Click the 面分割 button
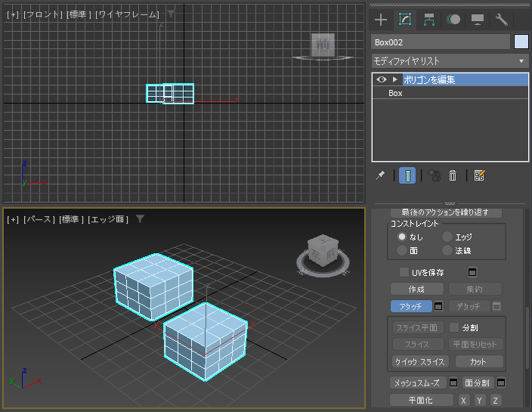The height and width of the screenshot is (412, 532). coord(478,383)
